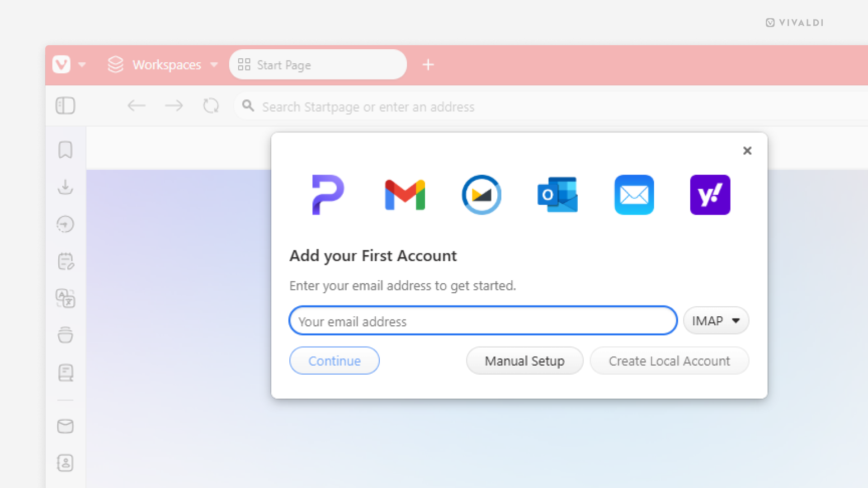Open the Reading List panel

click(x=66, y=373)
